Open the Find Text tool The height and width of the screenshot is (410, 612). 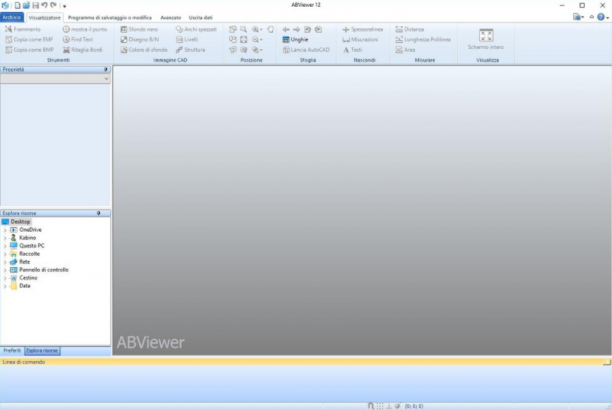[78, 39]
